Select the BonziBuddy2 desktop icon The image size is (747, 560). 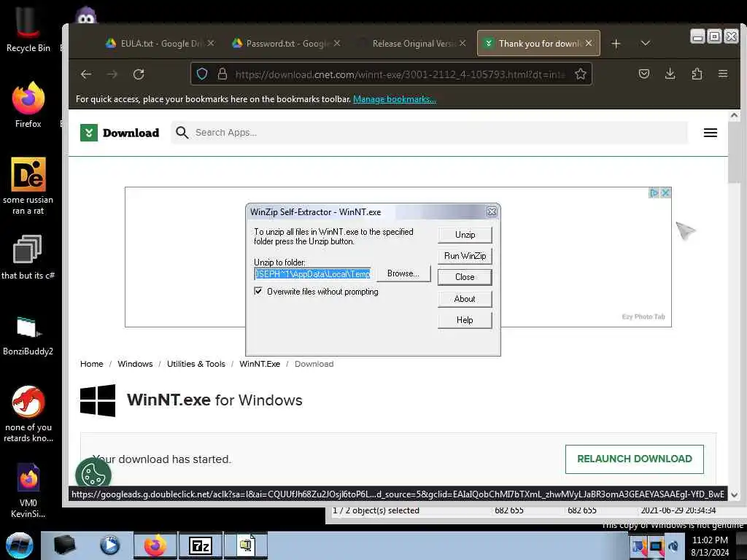pos(28,336)
